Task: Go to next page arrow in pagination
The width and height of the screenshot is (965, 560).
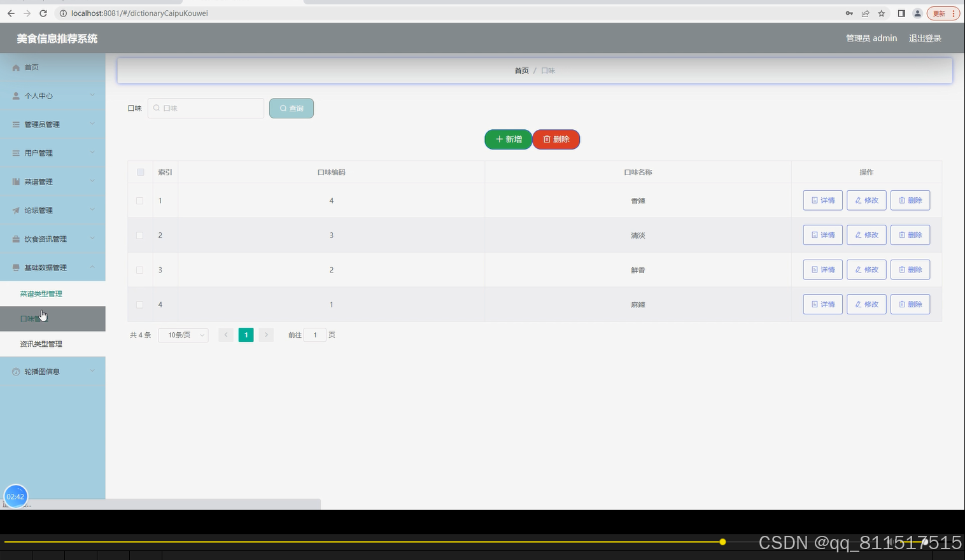Action: click(x=267, y=335)
